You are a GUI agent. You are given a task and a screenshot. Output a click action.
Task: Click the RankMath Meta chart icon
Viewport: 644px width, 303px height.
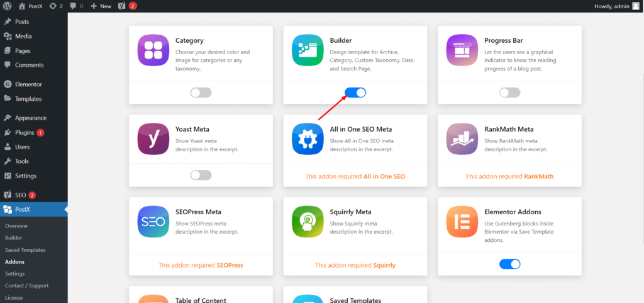point(462,139)
